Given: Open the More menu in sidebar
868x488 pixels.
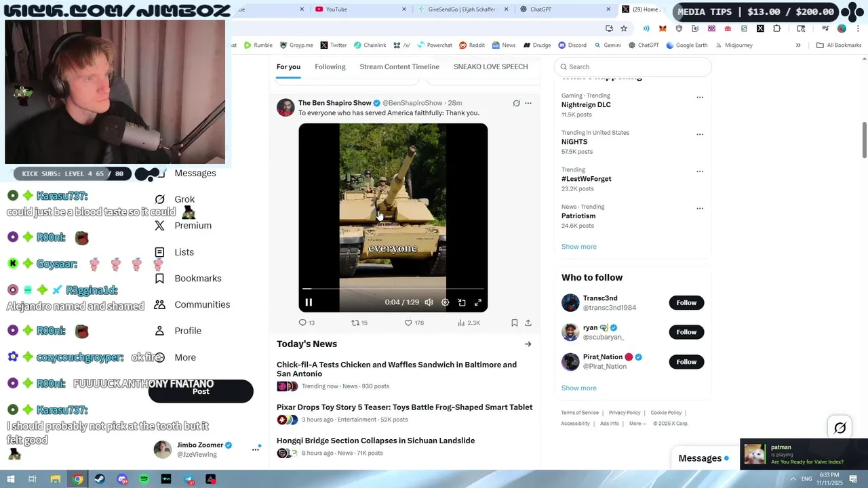Looking at the screenshot, I should (175, 357).
